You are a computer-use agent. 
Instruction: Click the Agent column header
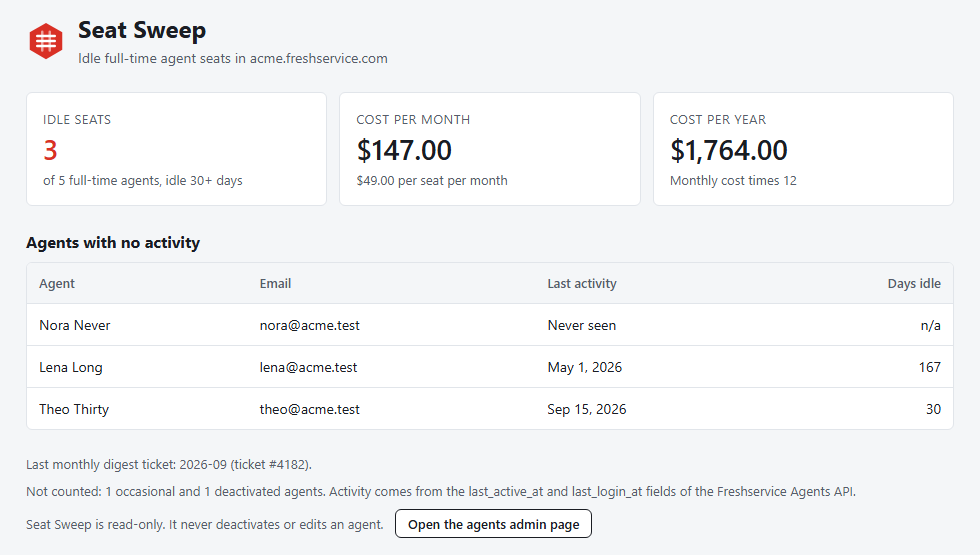[57, 284]
